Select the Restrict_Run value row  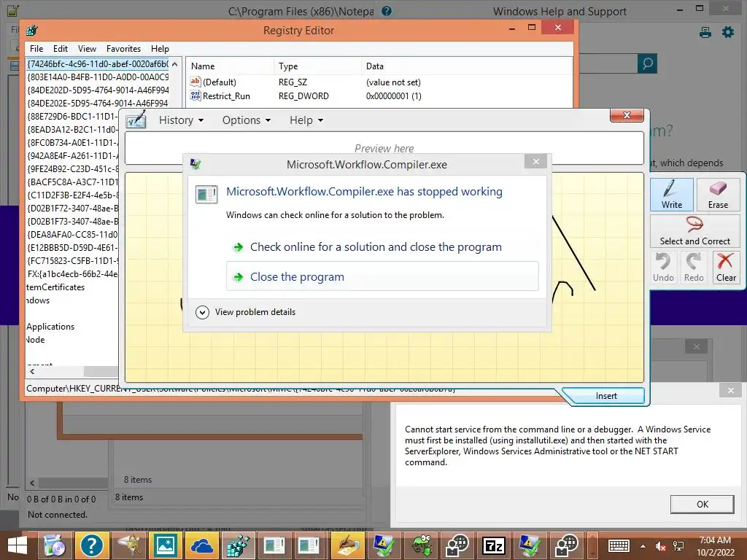pyautogui.click(x=379, y=96)
